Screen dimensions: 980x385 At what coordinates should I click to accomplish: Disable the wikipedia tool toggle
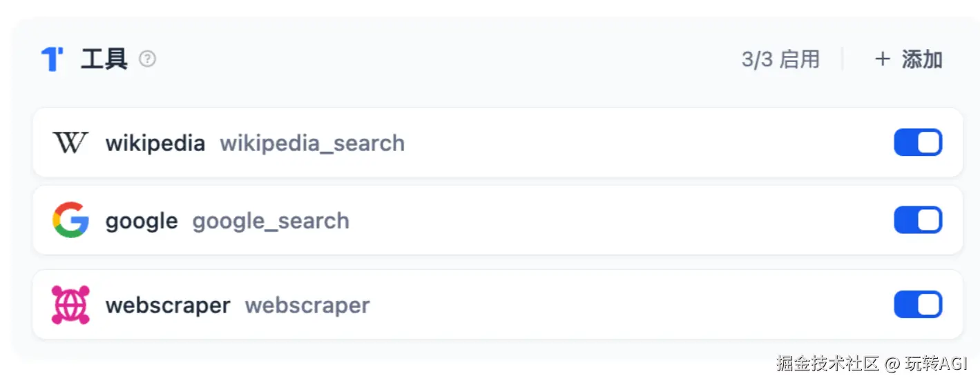(x=918, y=143)
